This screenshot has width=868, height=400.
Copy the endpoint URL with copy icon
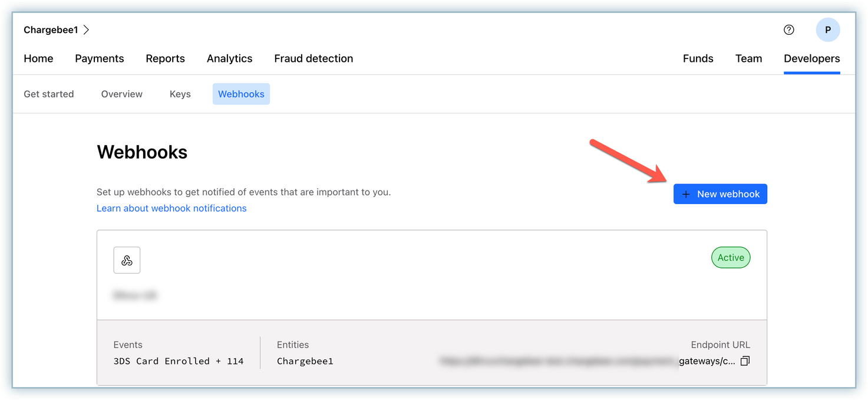[x=745, y=361]
